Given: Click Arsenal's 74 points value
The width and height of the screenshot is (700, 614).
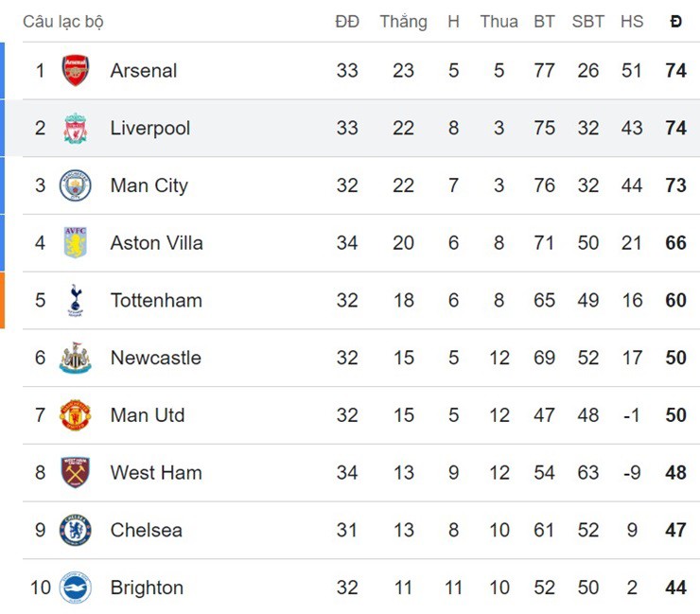Looking at the screenshot, I should [675, 71].
